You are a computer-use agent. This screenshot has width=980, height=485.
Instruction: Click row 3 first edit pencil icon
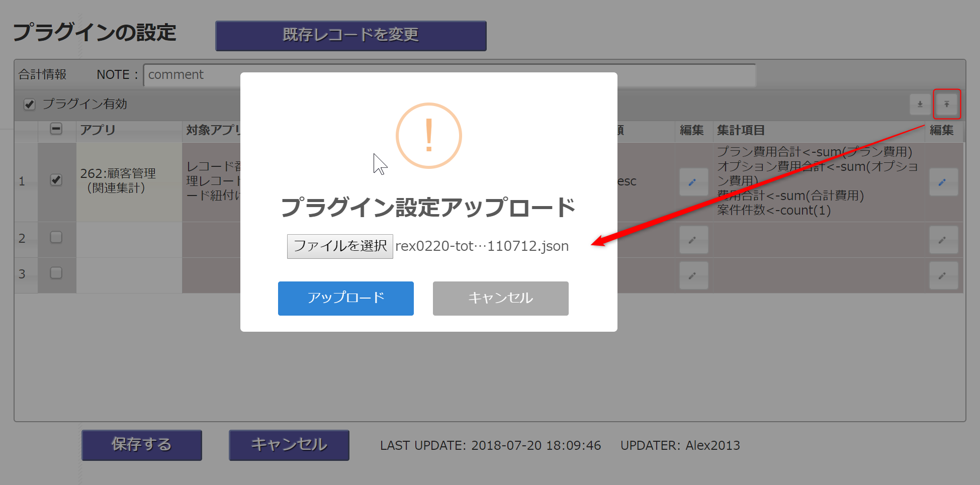point(693,275)
